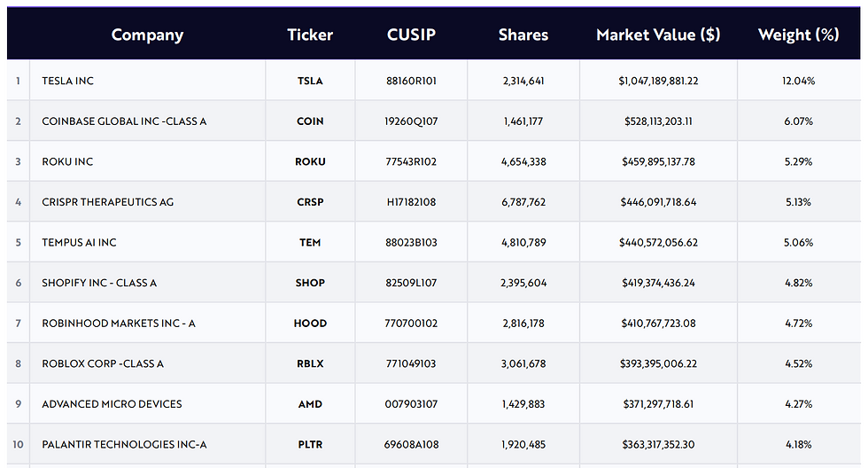The height and width of the screenshot is (468, 868).
Task: Click the Ticker column header
Action: pyautogui.click(x=310, y=35)
